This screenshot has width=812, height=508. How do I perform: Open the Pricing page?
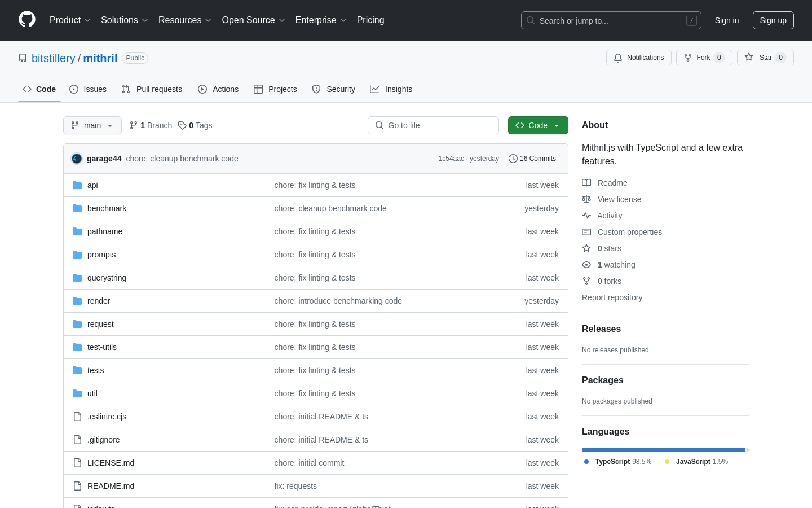pos(370,20)
